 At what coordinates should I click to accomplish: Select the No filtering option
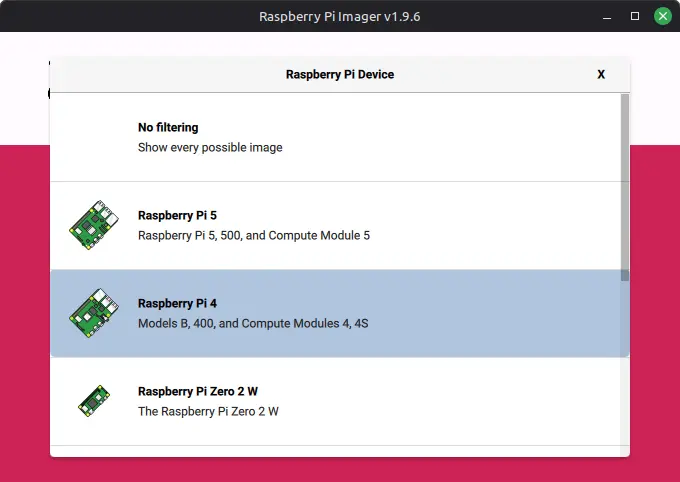168,128
